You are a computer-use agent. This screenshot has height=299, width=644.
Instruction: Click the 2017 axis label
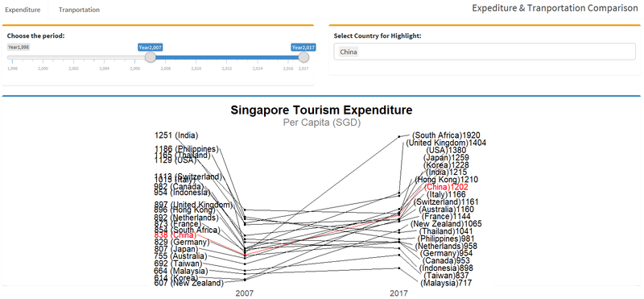[398, 293]
